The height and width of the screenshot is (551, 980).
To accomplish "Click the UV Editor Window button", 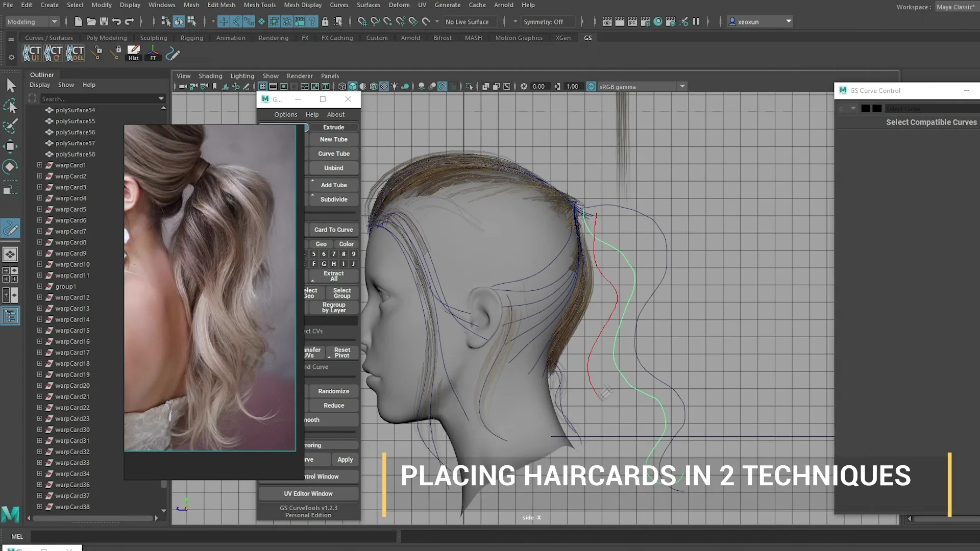I will (x=309, y=493).
